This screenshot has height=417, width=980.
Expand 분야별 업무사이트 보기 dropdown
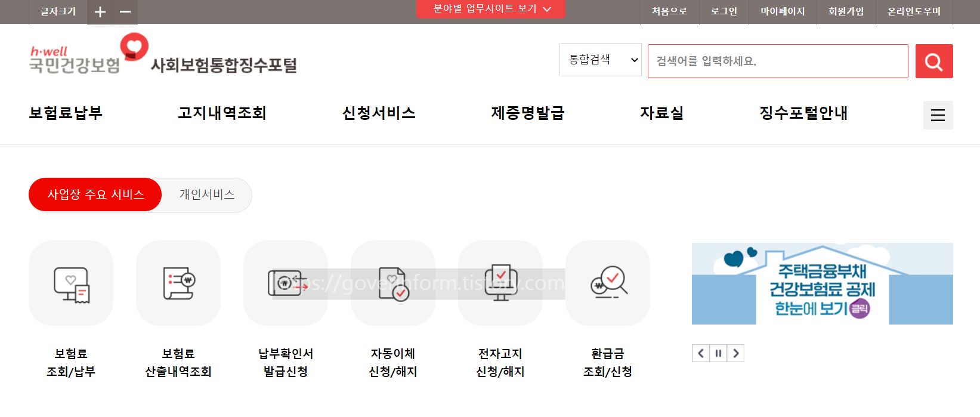click(x=490, y=9)
